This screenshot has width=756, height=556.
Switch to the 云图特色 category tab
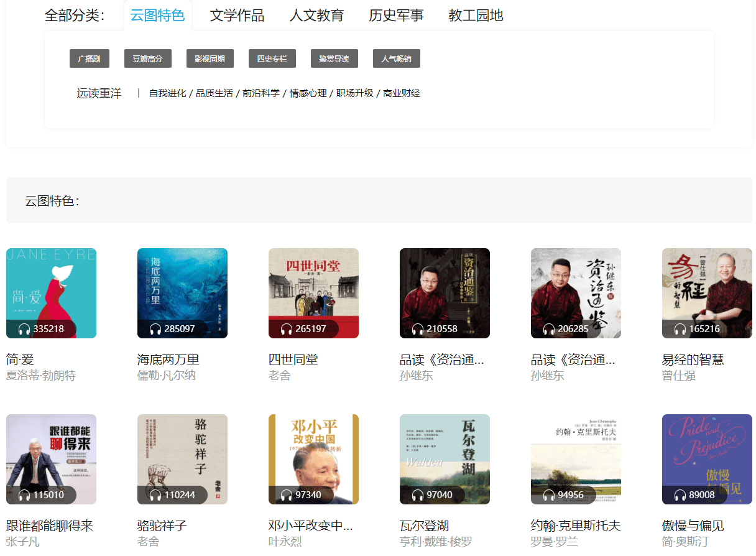click(158, 16)
